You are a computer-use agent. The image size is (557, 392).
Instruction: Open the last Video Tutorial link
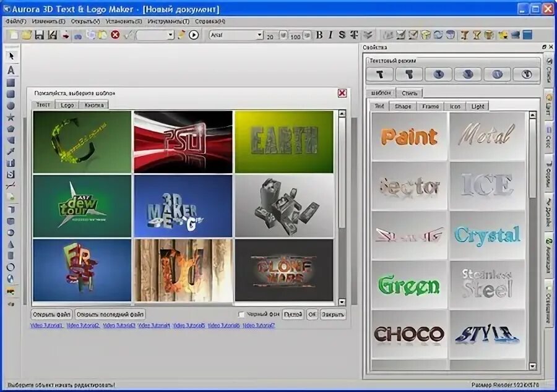[x=259, y=325]
